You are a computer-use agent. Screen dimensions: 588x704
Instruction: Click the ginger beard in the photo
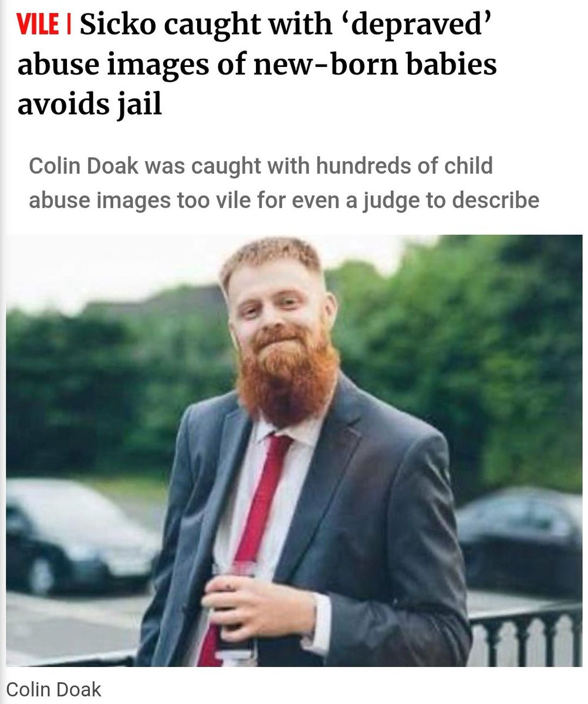[x=288, y=375]
